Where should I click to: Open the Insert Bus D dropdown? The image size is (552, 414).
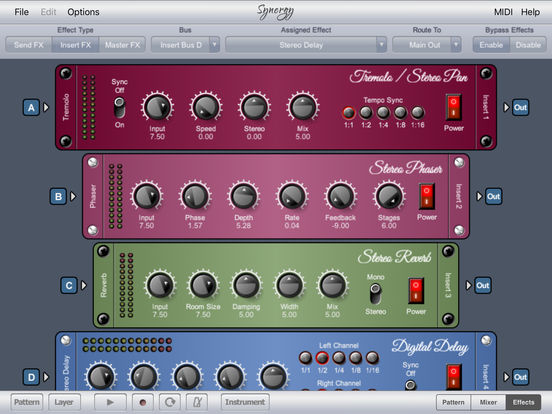point(186,45)
